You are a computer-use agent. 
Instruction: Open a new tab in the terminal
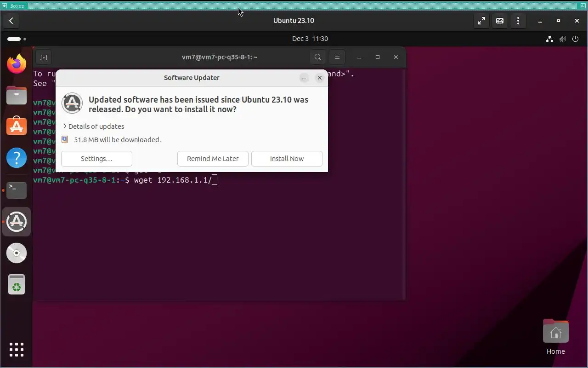click(44, 57)
